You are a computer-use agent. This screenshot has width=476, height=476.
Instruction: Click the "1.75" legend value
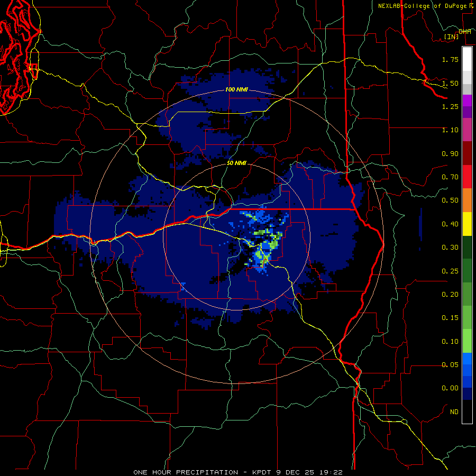click(450, 59)
